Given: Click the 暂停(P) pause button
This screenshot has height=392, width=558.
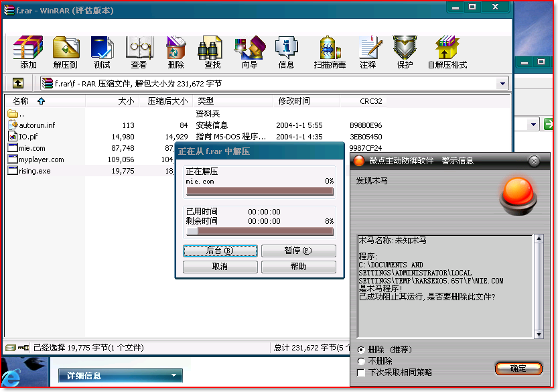Looking at the screenshot, I should (x=299, y=251).
